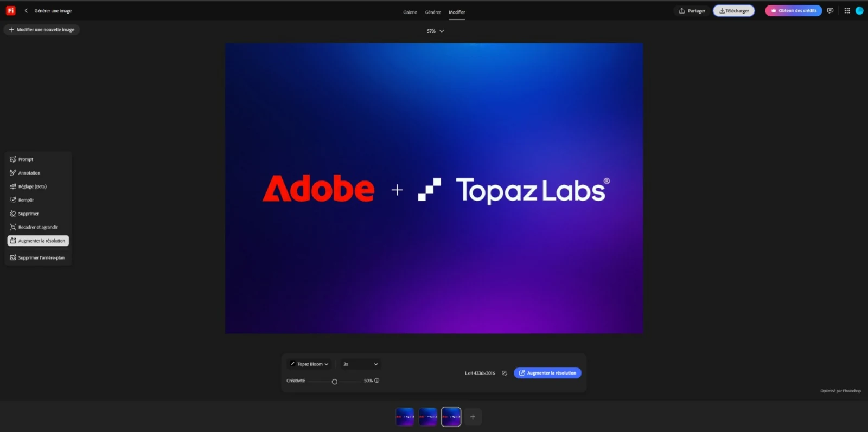Click the Créativité slider handle
868x432 pixels.
tap(335, 382)
